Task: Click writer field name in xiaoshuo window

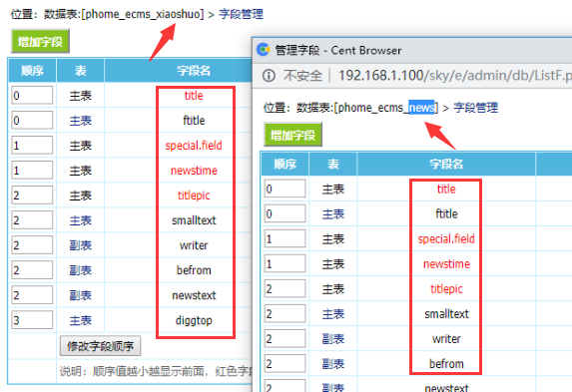Action: 194,245
